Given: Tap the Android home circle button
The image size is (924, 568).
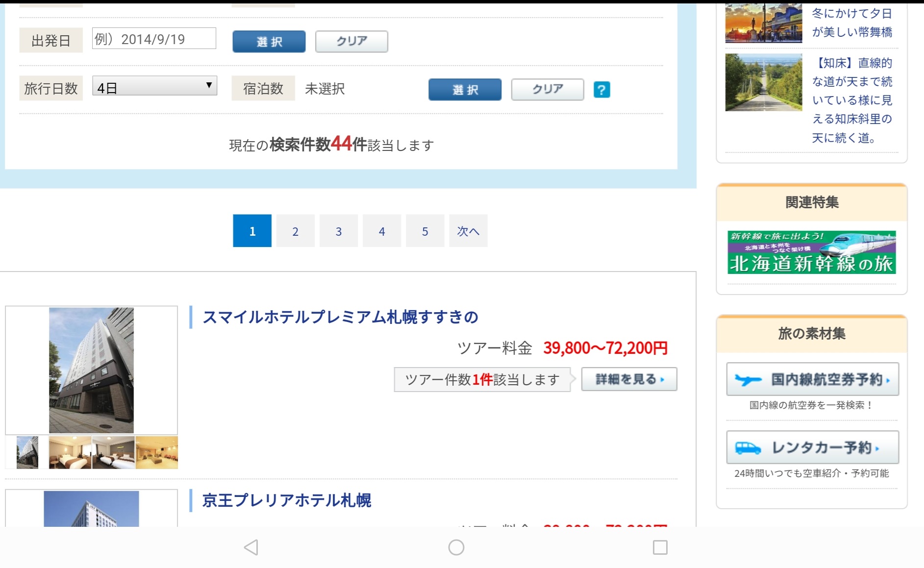Looking at the screenshot, I should pyautogui.click(x=456, y=547).
